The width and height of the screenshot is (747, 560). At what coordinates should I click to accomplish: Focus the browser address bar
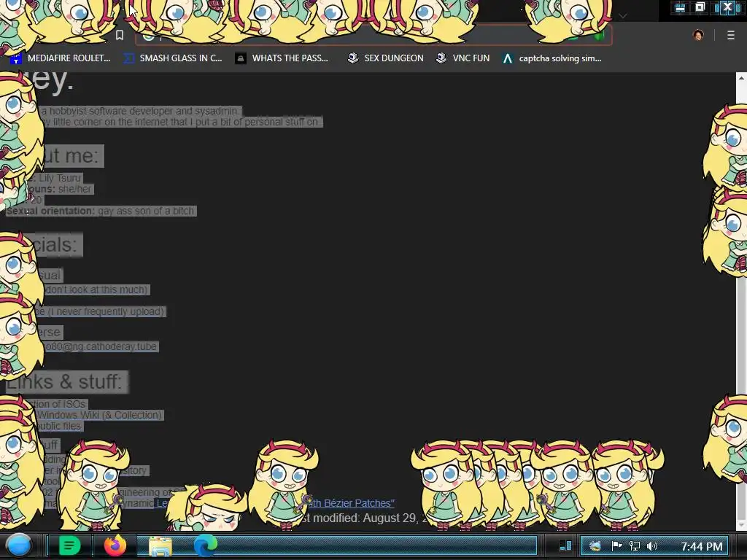374,36
